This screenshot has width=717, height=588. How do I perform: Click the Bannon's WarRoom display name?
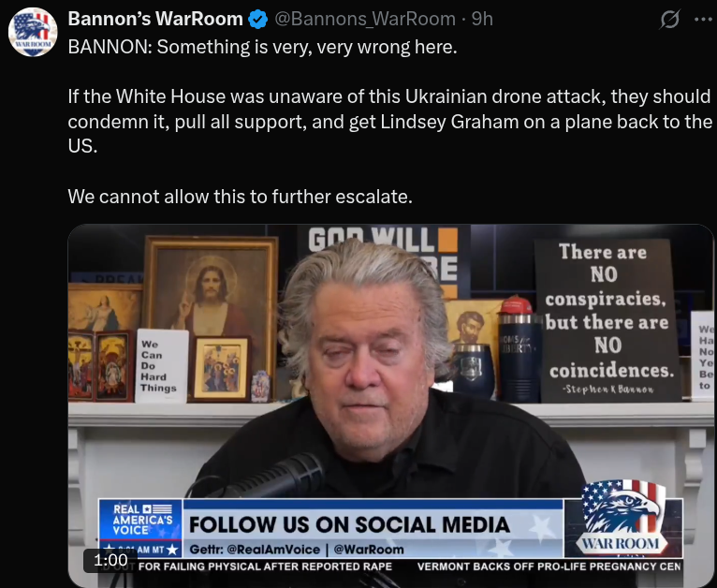(155, 20)
